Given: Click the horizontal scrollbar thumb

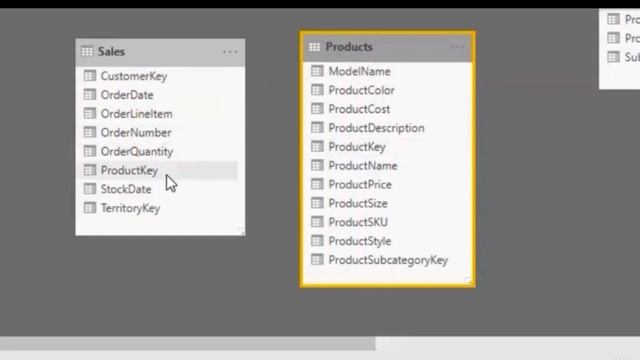Looking at the screenshot, I should tap(187, 343).
